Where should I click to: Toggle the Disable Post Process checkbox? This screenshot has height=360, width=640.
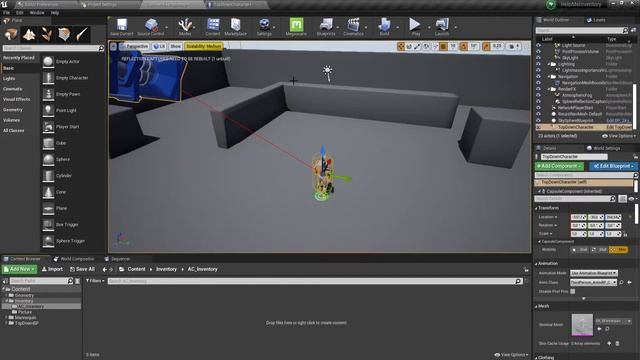[573, 291]
